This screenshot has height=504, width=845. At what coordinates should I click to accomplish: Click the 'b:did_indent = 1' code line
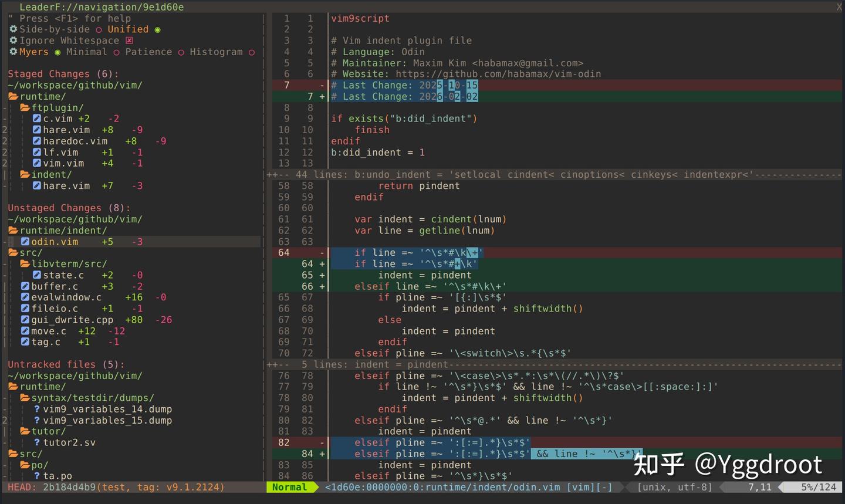pos(378,152)
